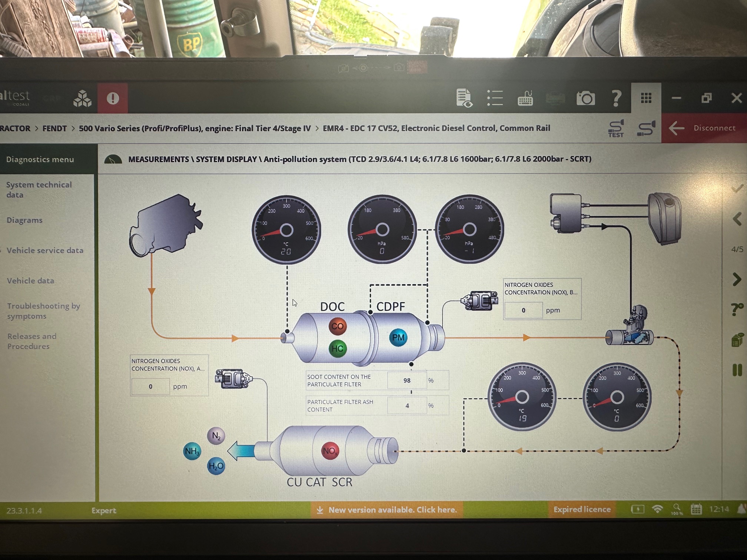Open Troubleshooting by symptoms
The height and width of the screenshot is (560, 747).
[x=44, y=311]
